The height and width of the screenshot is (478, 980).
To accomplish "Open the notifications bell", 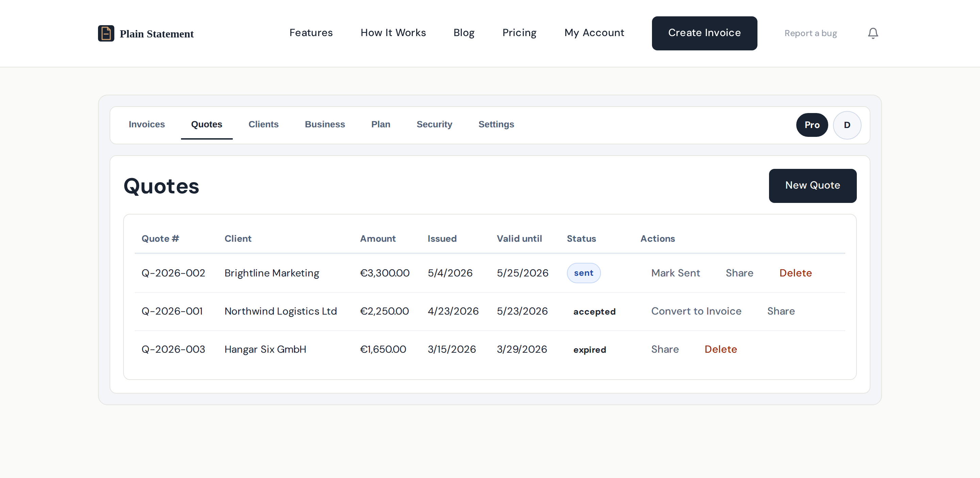I will click(x=873, y=33).
